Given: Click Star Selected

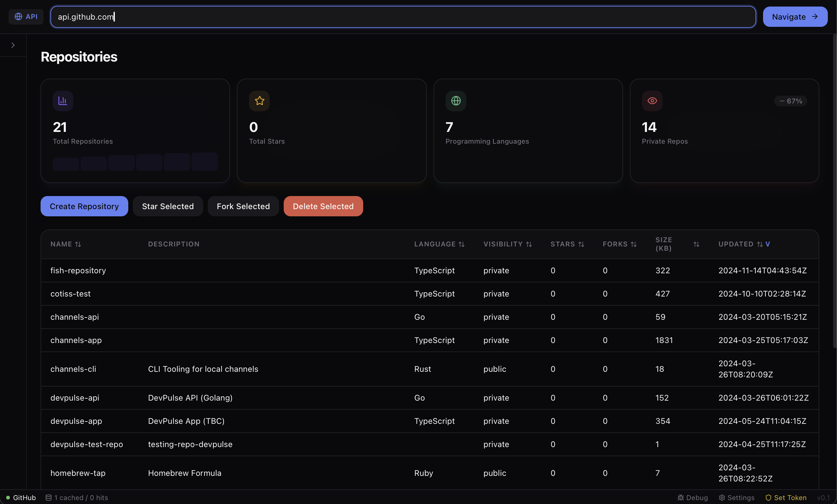Looking at the screenshot, I should pyautogui.click(x=168, y=206).
